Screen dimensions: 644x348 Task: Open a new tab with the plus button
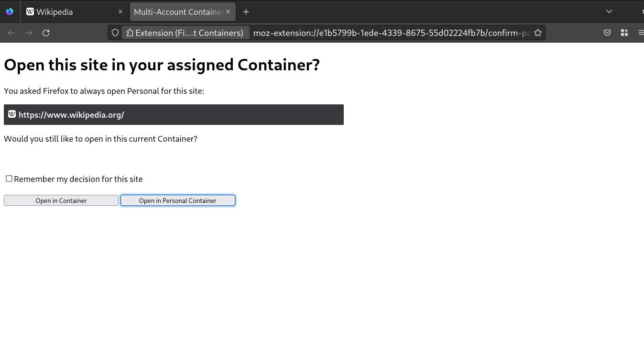[246, 11]
